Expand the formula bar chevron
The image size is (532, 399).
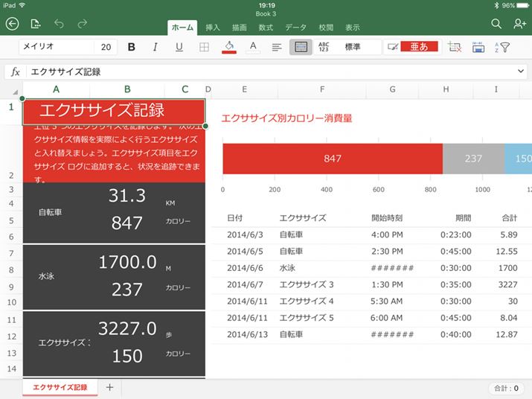(520, 71)
